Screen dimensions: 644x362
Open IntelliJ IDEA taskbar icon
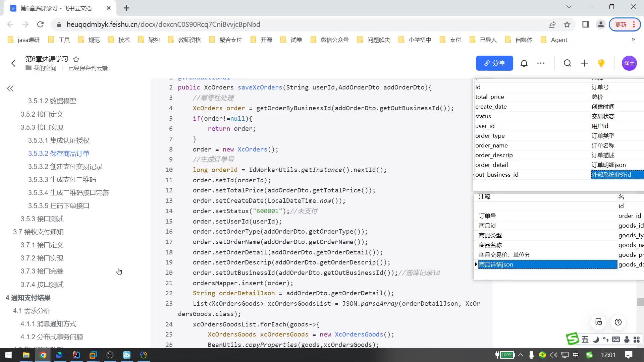(x=76, y=355)
